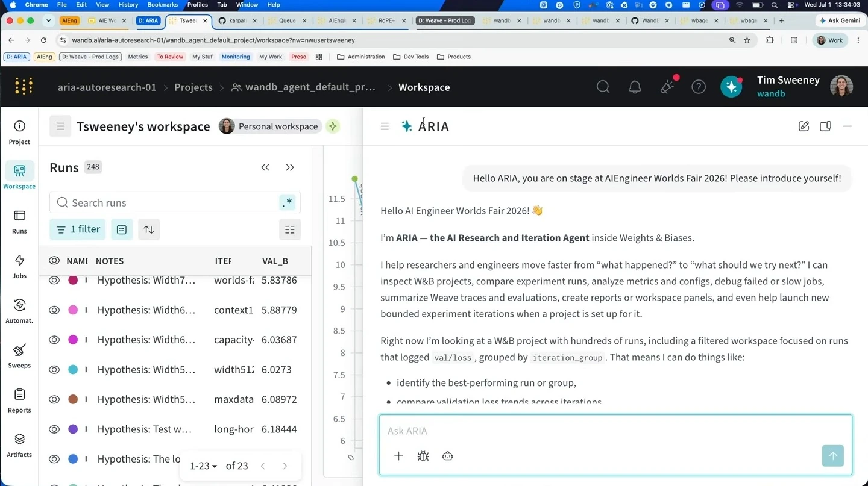Open the notifications bell

[635, 87]
